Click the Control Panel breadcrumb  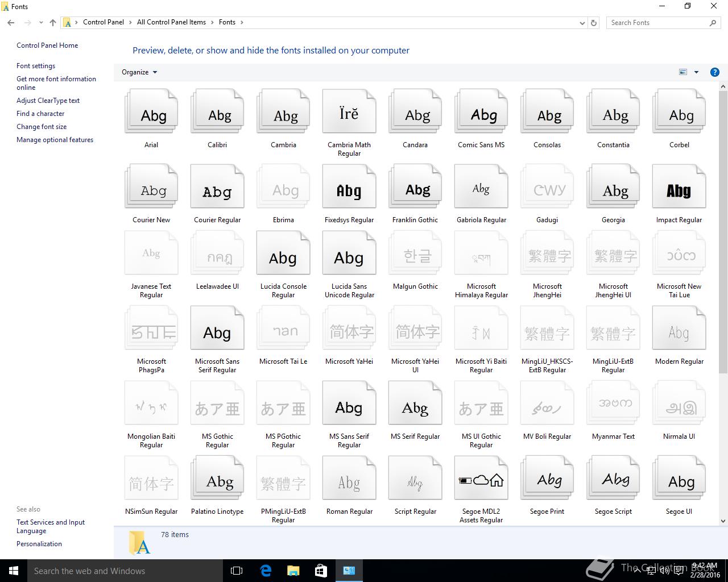[104, 22]
